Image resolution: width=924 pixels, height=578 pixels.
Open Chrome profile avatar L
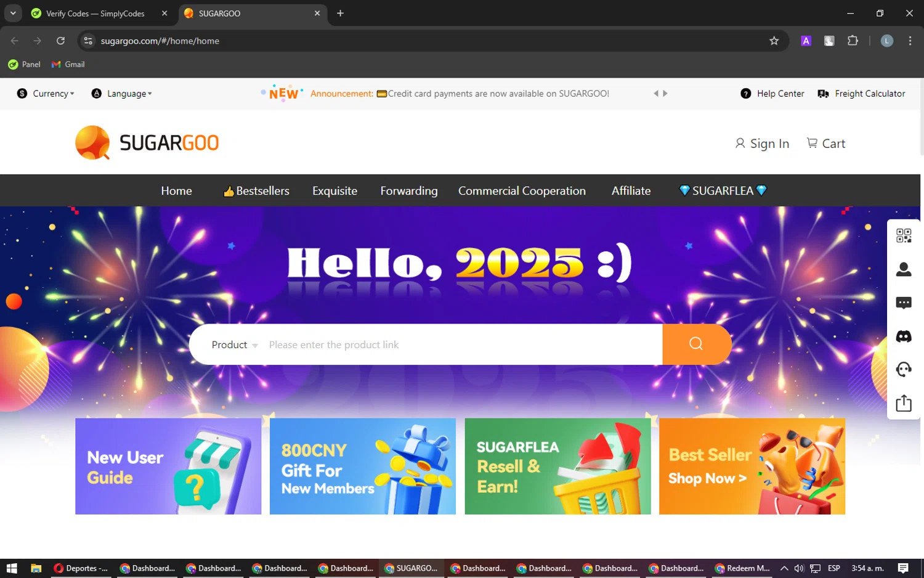pyautogui.click(x=887, y=41)
